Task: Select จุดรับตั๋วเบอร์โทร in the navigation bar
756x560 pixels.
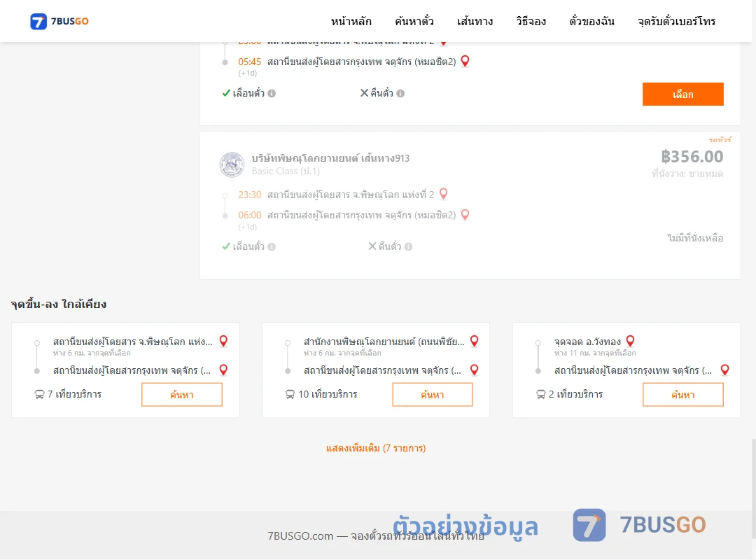Action: (676, 21)
